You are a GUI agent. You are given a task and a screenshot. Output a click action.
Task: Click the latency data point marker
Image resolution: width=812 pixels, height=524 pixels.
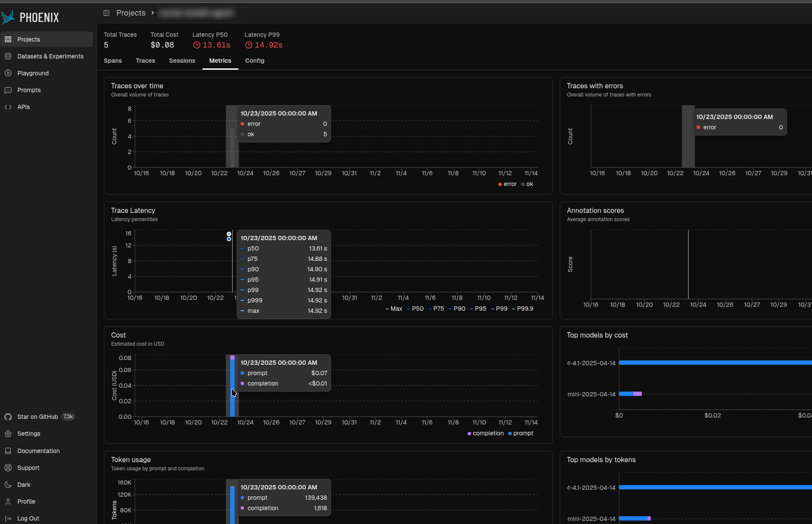pyautogui.click(x=229, y=234)
